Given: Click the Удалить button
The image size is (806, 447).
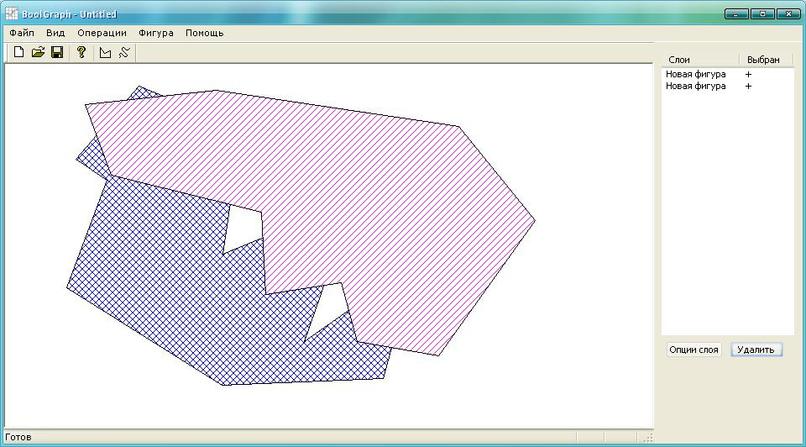Looking at the screenshot, I should click(756, 350).
